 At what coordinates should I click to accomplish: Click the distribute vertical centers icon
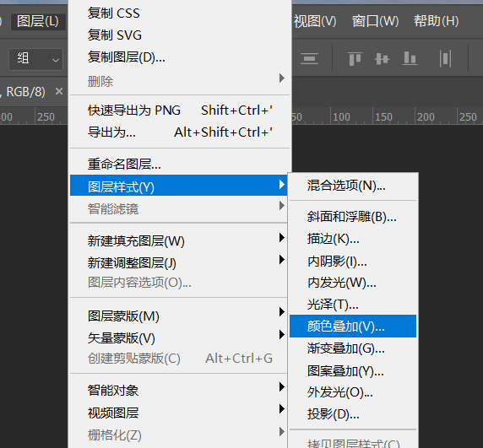tap(309, 58)
